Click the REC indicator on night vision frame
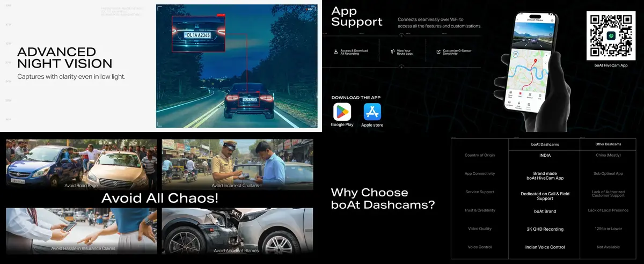This screenshot has width=644, height=264. coord(310,9)
